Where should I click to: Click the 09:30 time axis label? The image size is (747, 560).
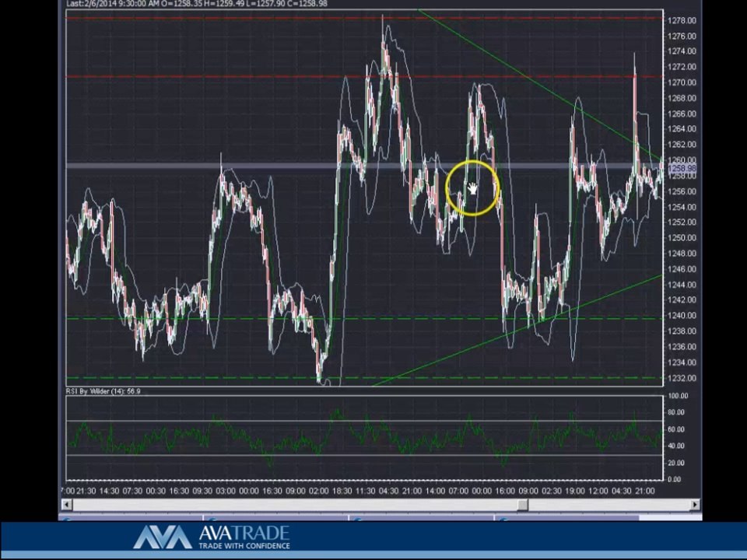(x=202, y=491)
